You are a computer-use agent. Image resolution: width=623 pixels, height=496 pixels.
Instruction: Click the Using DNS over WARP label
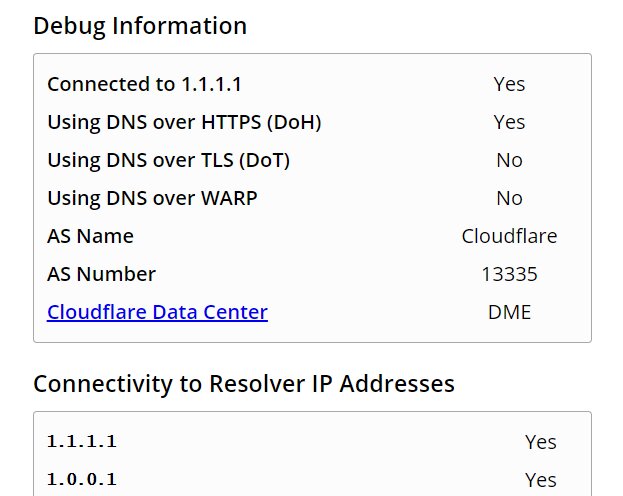pyautogui.click(x=153, y=198)
